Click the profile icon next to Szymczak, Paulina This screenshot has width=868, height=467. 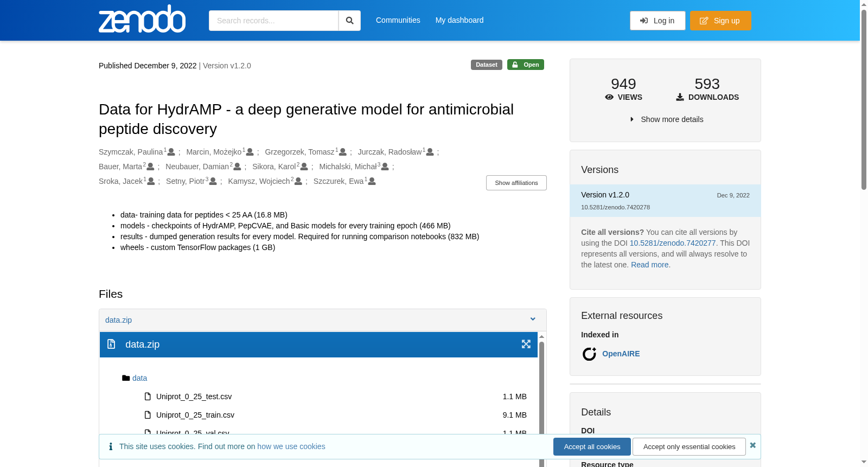tap(171, 152)
